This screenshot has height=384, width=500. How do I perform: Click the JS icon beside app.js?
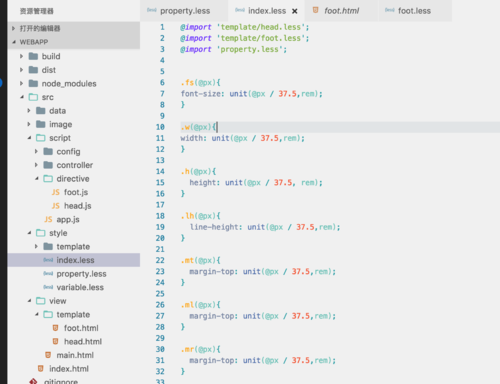[x=48, y=219]
